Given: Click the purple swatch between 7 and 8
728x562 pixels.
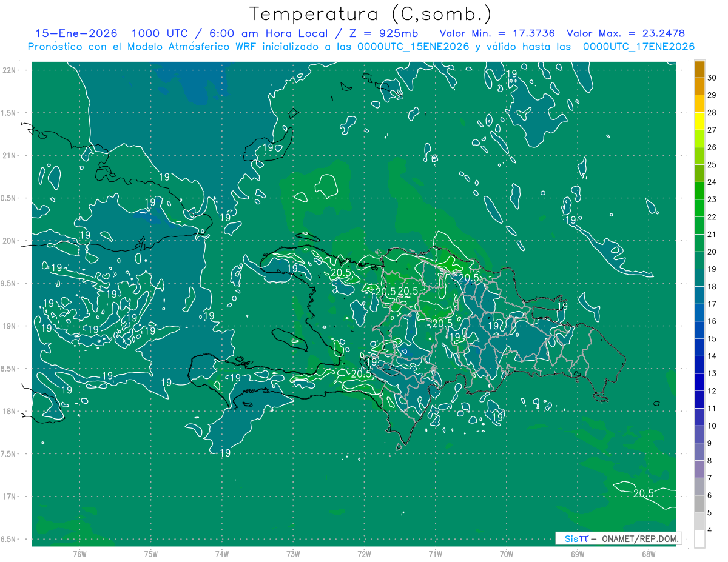Looking at the screenshot, I should pos(700,469).
